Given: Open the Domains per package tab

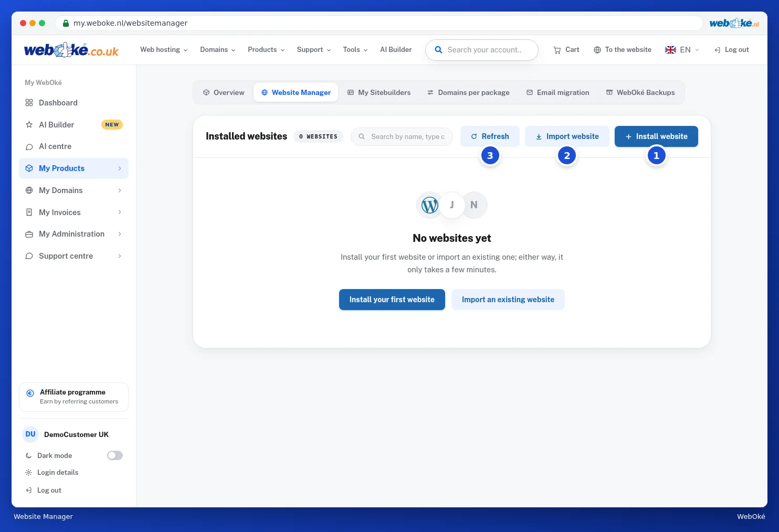Looking at the screenshot, I should click(468, 92).
